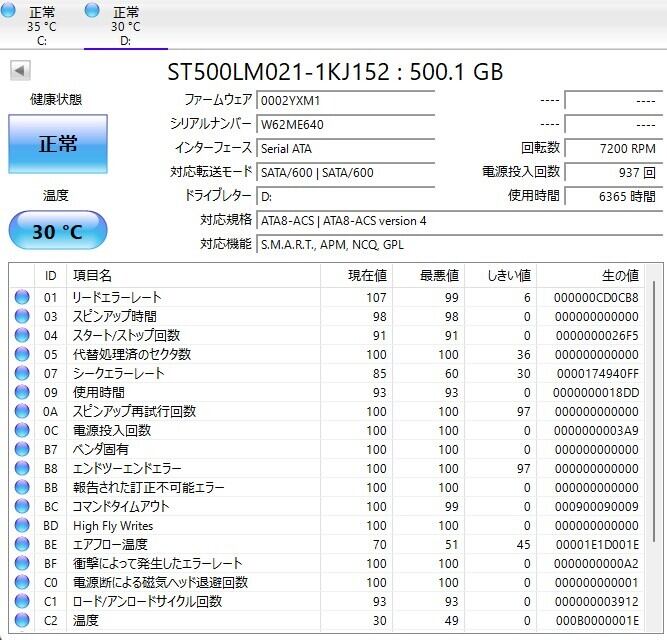Click status orb for リードエラーレート row
Image resolution: width=667 pixels, height=640 pixels.
(22, 297)
